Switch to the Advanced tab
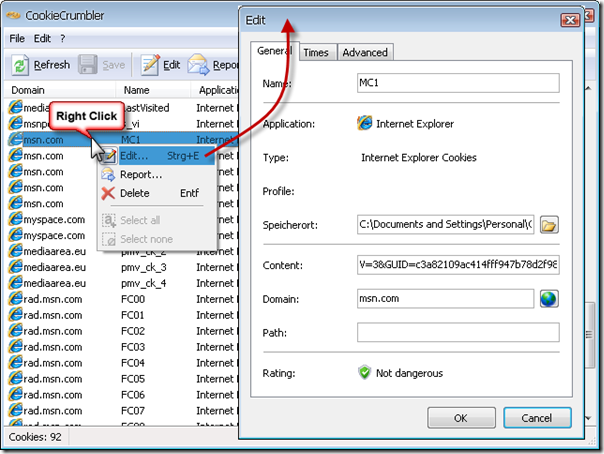Image resolution: width=604 pixels, height=454 pixels. pos(365,52)
